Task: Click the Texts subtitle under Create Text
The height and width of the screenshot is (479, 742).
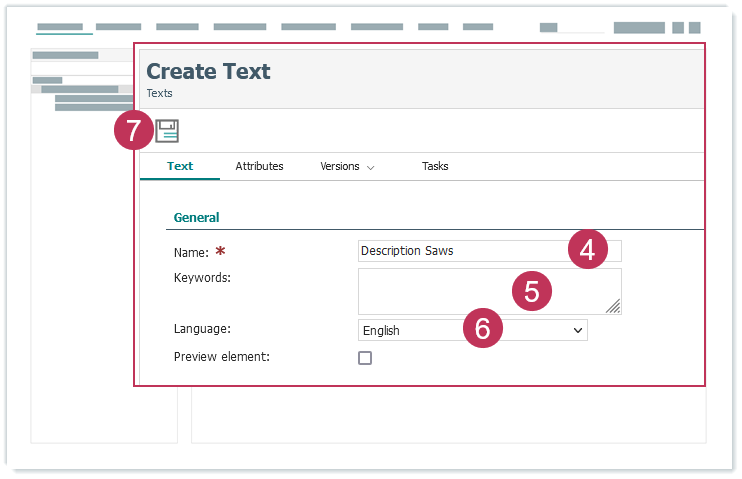Action: pyautogui.click(x=159, y=93)
